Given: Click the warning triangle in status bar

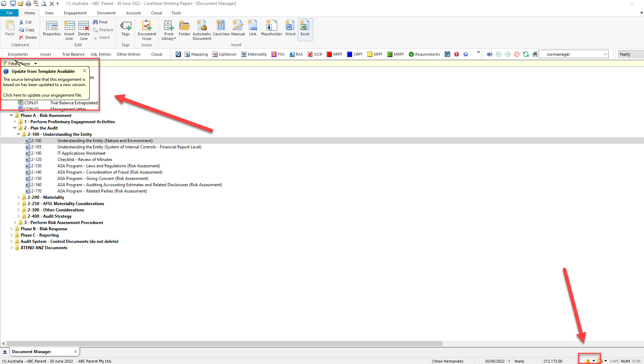Looking at the screenshot, I should 588,361.
